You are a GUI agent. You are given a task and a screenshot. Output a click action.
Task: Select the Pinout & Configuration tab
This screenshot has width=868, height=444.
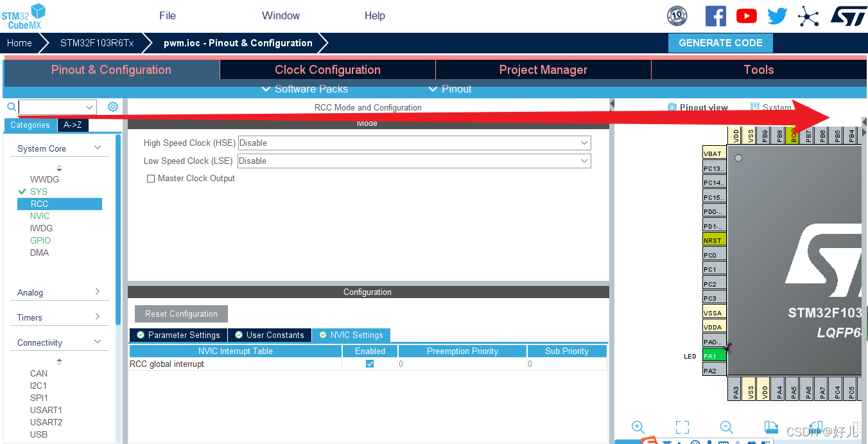(112, 70)
